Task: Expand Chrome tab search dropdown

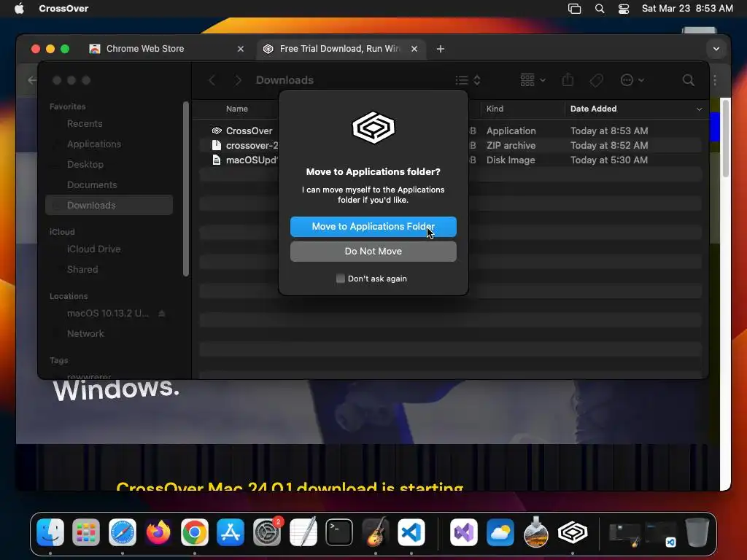Action: (716, 49)
